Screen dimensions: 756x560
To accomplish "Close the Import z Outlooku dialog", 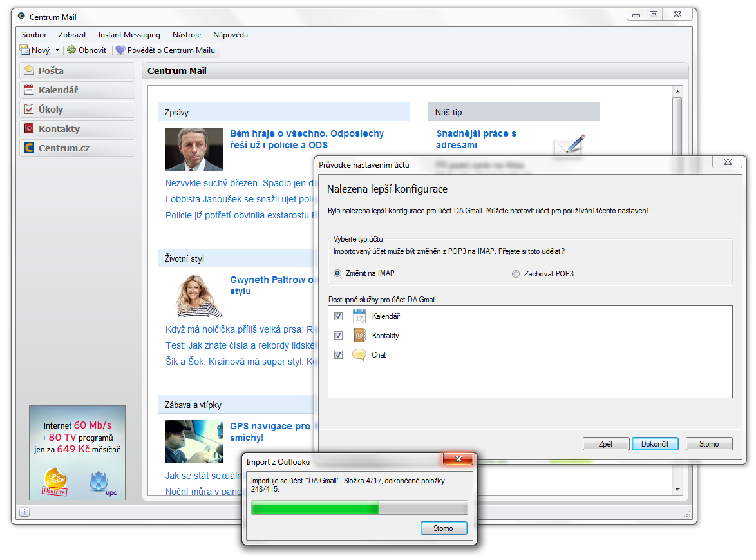I will point(458,459).
